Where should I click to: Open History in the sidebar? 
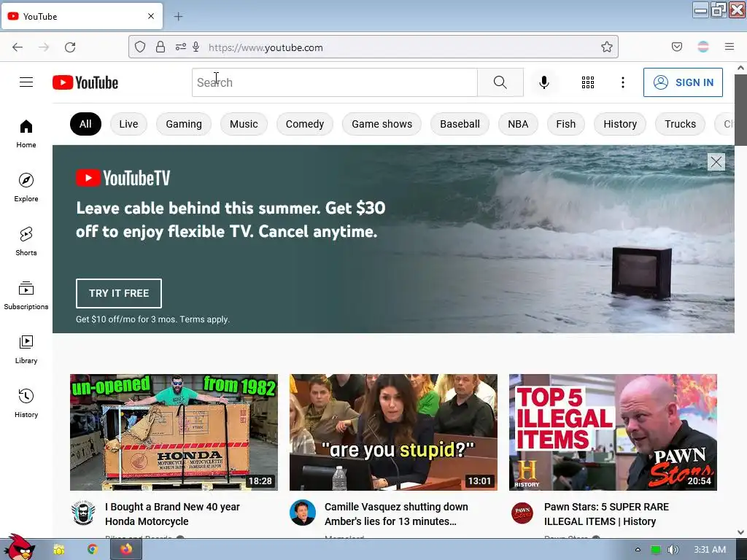click(x=26, y=403)
